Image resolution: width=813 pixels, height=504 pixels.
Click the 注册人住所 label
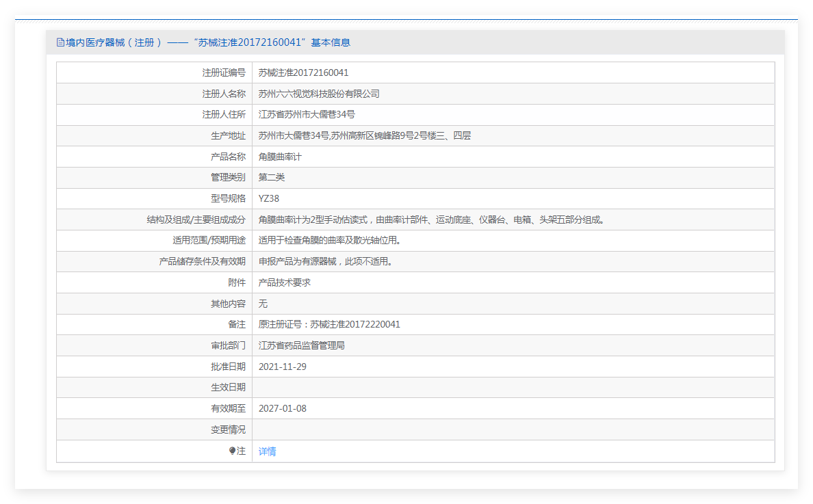[x=224, y=114]
